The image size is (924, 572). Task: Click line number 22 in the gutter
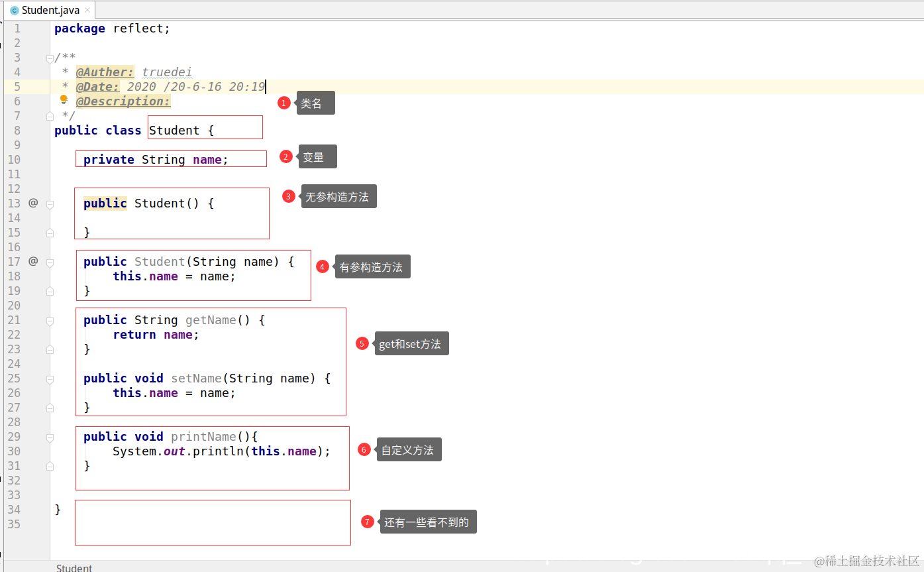14,335
